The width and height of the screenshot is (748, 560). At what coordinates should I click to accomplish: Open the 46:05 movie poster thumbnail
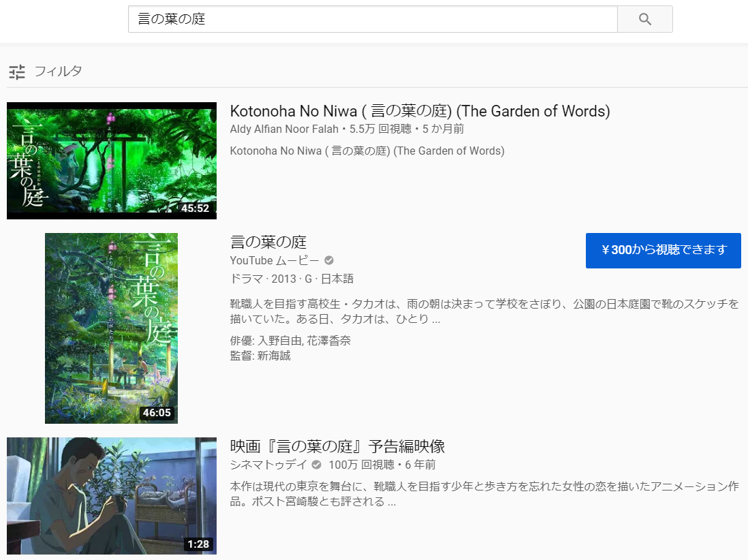(111, 328)
